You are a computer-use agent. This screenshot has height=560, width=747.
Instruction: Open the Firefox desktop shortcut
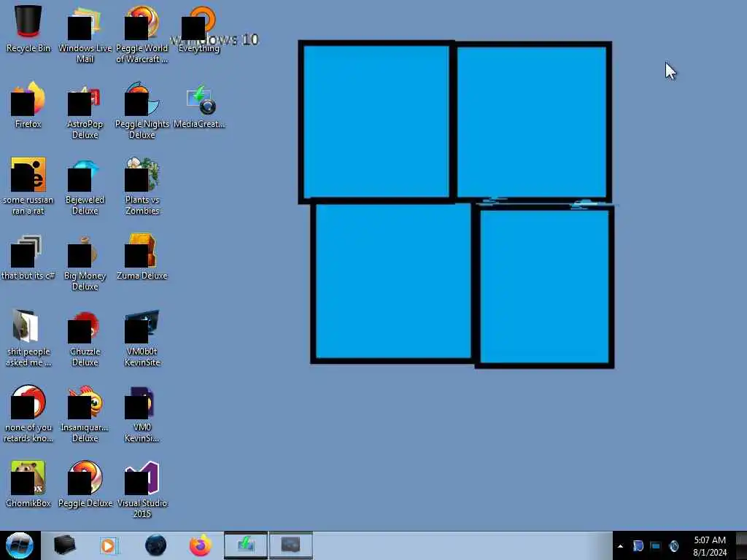28,105
